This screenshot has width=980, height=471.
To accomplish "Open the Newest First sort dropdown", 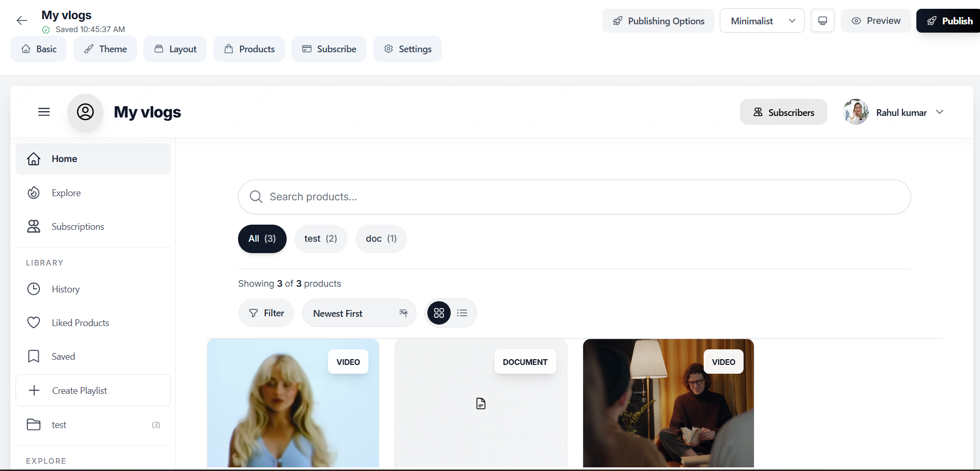I will click(x=359, y=313).
